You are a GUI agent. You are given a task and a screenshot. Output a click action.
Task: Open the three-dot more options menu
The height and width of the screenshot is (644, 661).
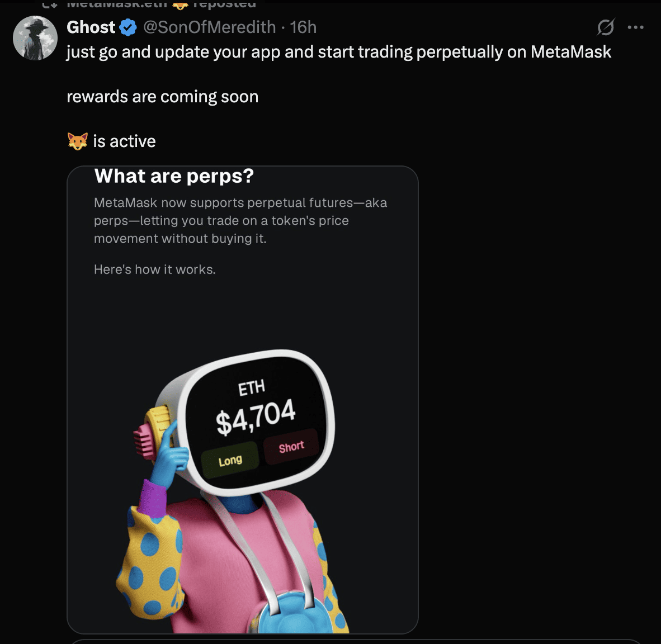coord(636,27)
